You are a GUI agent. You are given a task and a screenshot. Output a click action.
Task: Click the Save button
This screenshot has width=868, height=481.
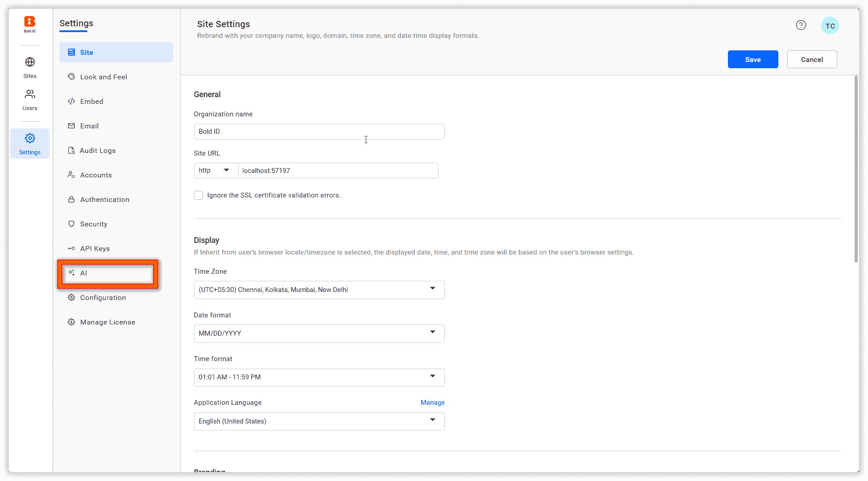click(x=752, y=59)
